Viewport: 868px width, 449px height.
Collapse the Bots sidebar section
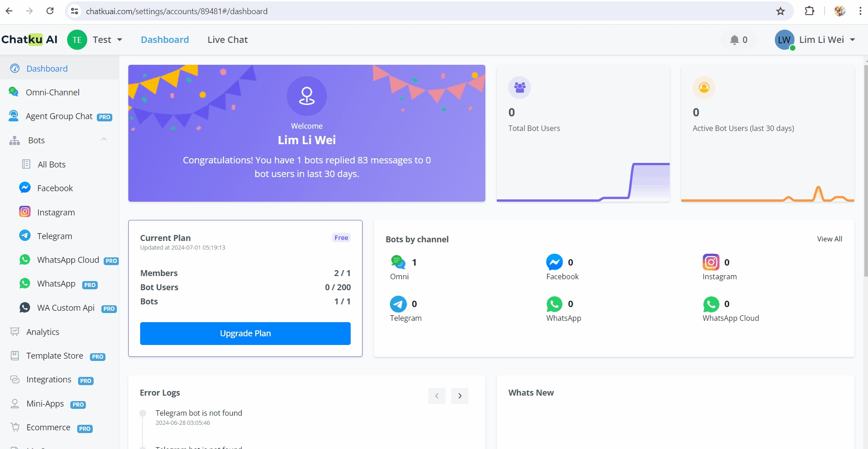click(104, 140)
